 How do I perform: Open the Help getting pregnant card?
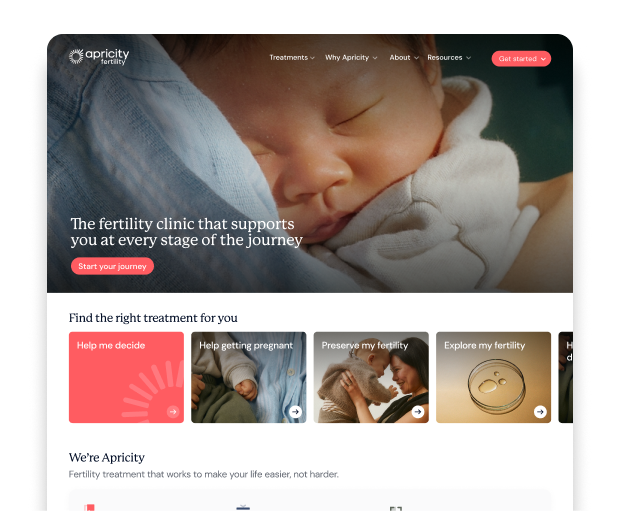point(249,377)
